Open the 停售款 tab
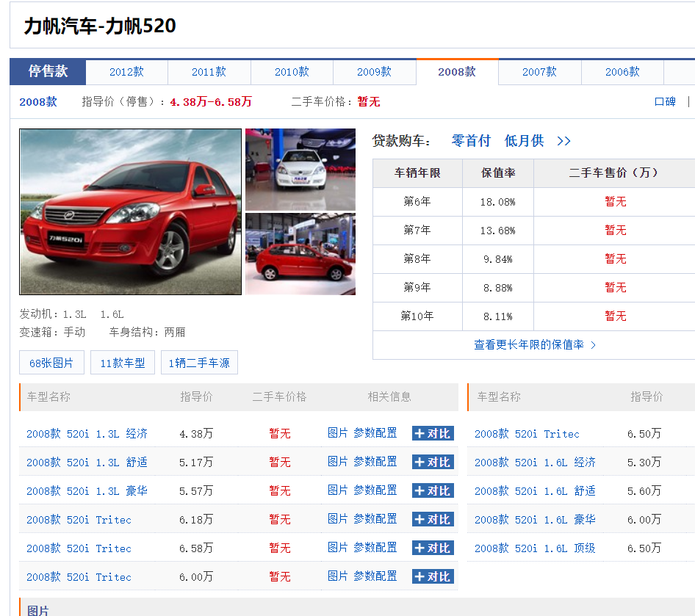The height and width of the screenshot is (616, 695). (48, 71)
